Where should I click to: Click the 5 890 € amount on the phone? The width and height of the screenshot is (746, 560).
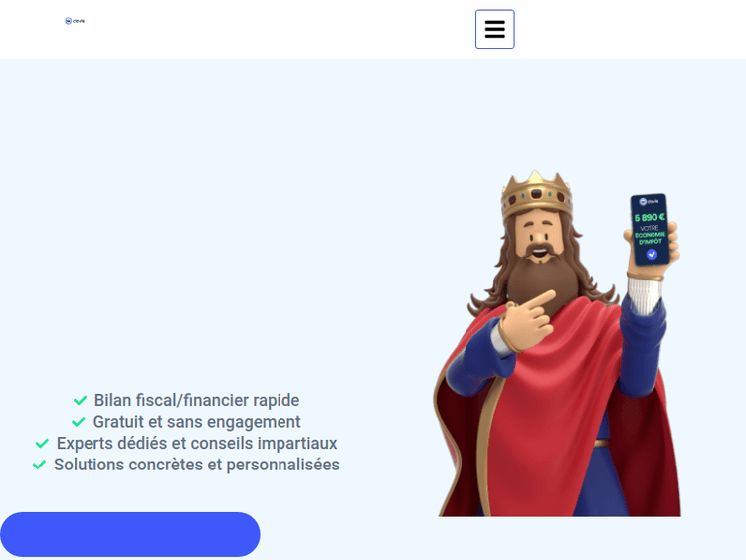coord(650,218)
